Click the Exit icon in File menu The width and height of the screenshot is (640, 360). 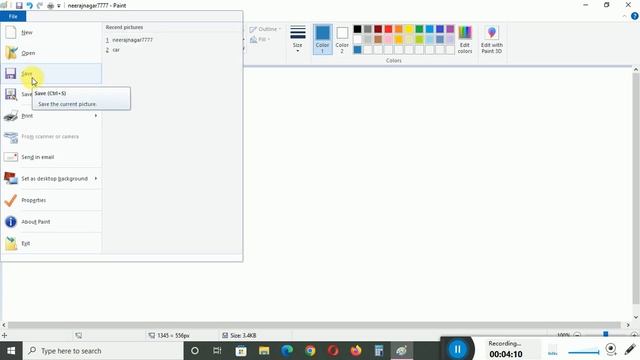click(11, 243)
